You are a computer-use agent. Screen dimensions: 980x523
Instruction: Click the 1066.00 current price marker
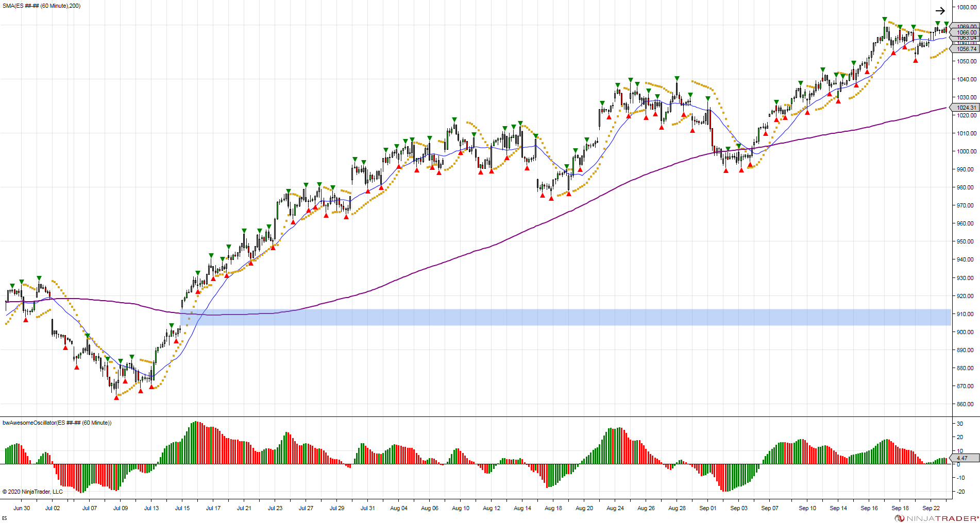(x=966, y=32)
